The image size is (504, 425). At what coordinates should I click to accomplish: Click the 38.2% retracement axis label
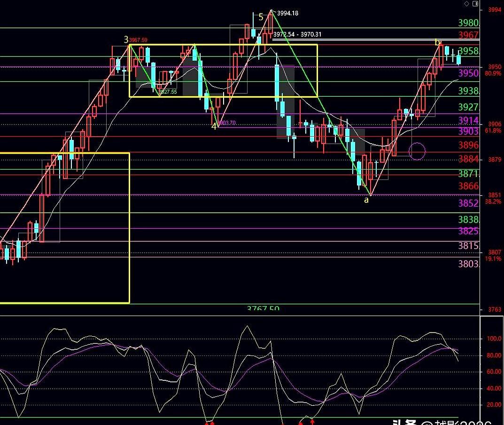493,202
